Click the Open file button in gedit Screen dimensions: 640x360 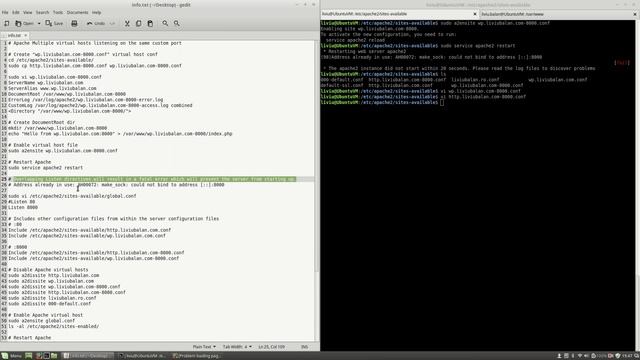(x=24, y=24)
